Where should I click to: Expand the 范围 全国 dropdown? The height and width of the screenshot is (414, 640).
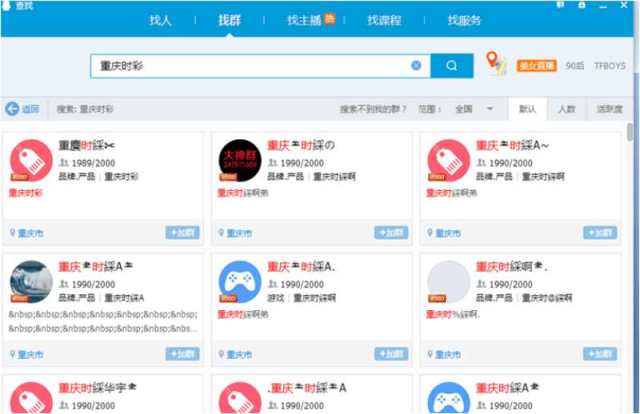pyautogui.click(x=474, y=109)
